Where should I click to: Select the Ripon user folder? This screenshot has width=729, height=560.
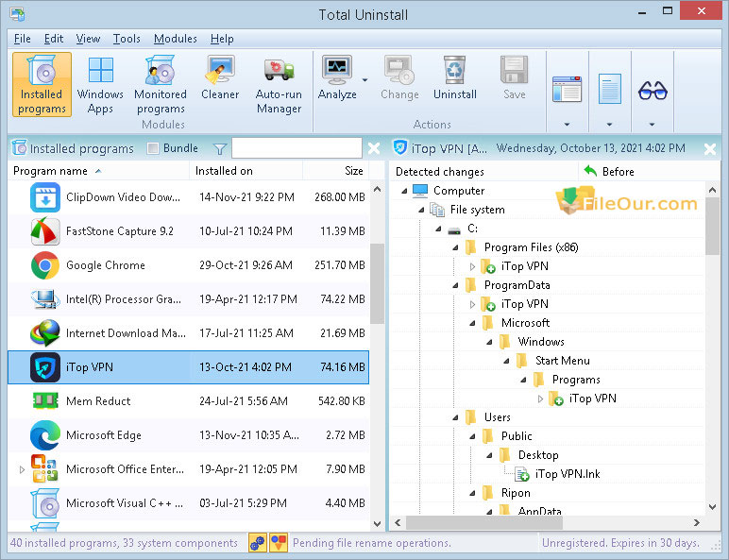516,493
